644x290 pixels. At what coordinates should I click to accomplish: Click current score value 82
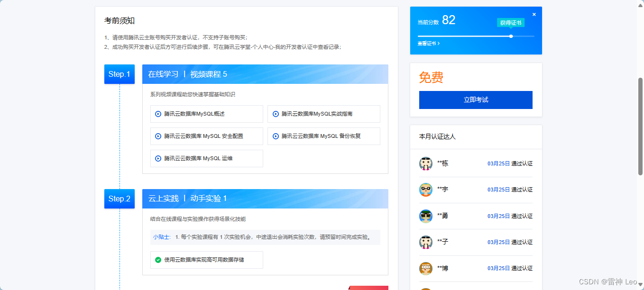[x=449, y=20]
